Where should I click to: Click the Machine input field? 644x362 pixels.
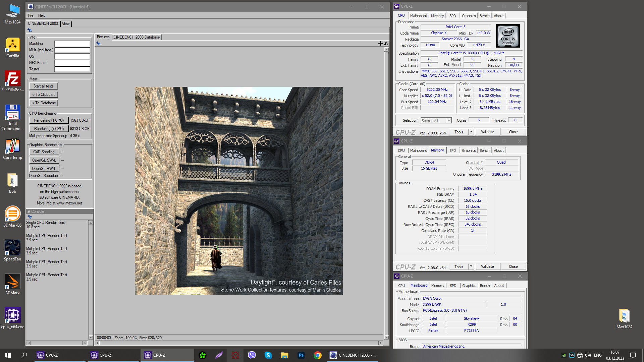tap(72, 44)
